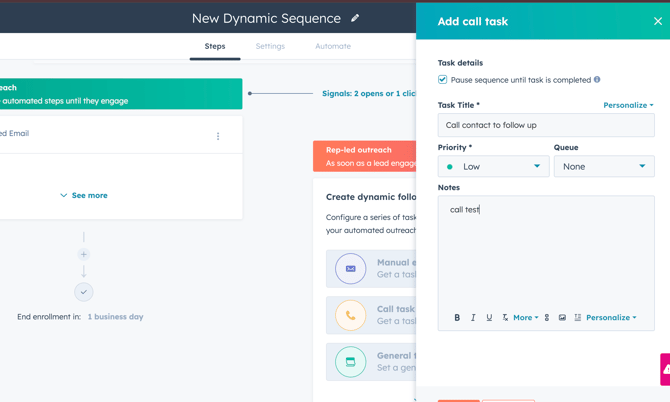The width and height of the screenshot is (670, 402).
Task: Uncheck Pause sequence until task is completed
Action: tap(443, 80)
